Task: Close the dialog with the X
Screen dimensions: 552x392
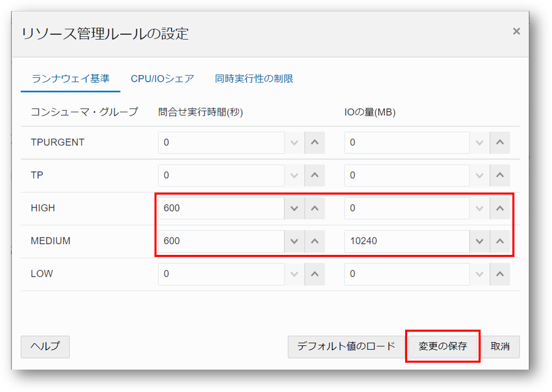Action: tap(516, 31)
